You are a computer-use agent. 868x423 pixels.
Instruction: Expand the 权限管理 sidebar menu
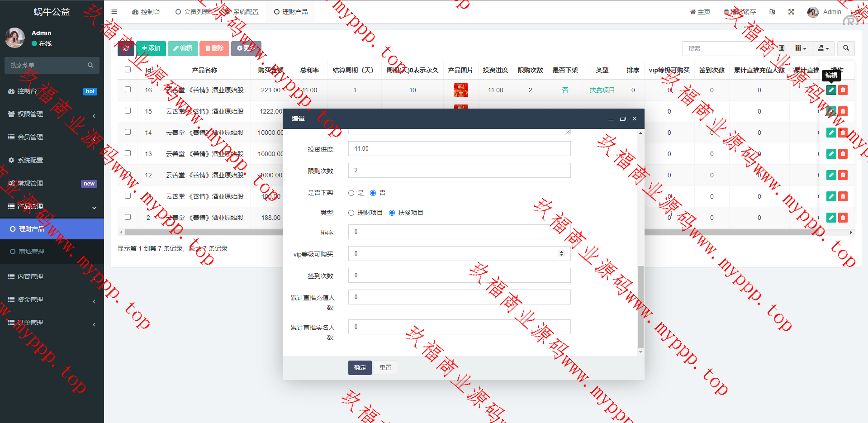(52, 114)
